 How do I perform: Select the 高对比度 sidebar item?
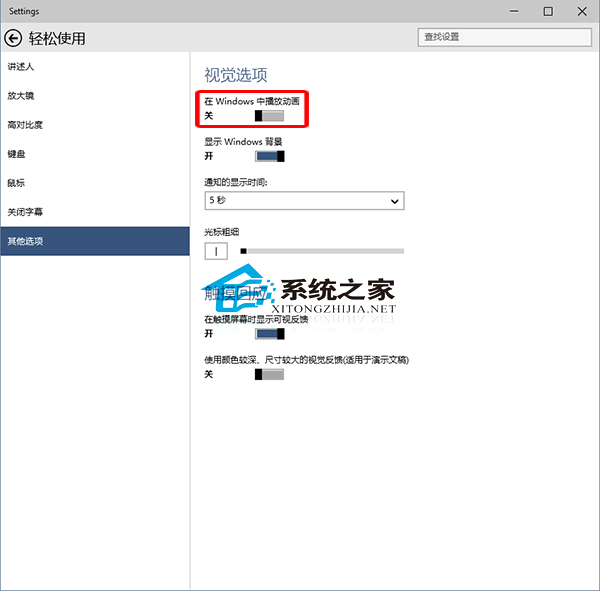[x=95, y=125]
